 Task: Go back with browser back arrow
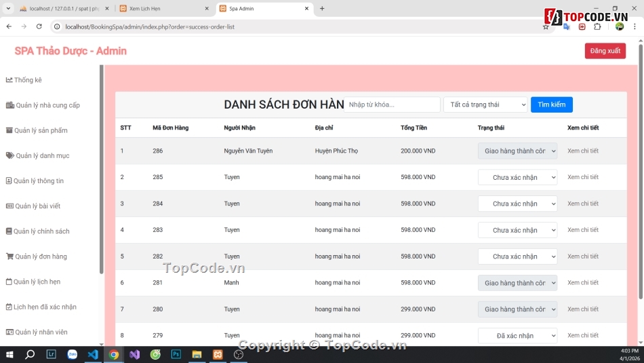click(x=9, y=26)
